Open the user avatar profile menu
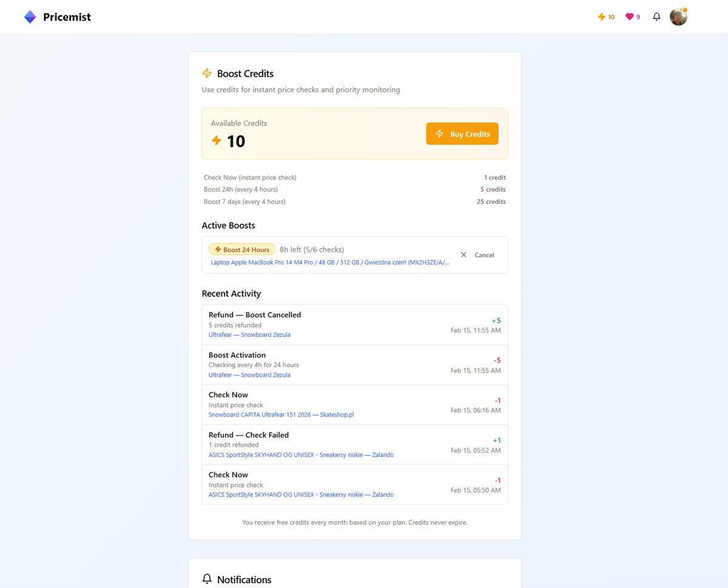The image size is (728, 588). (x=678, y=17)
